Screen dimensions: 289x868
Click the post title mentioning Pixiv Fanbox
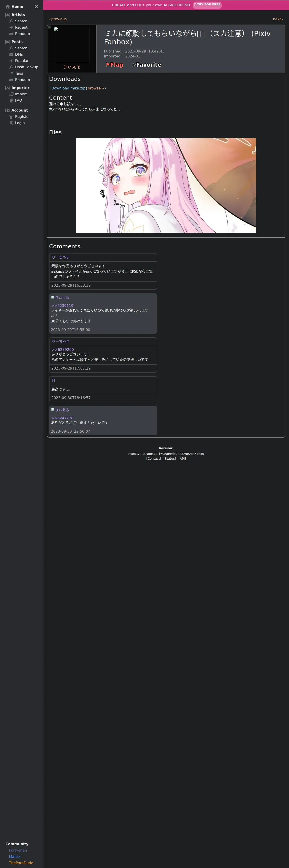[x=187, y=38]
